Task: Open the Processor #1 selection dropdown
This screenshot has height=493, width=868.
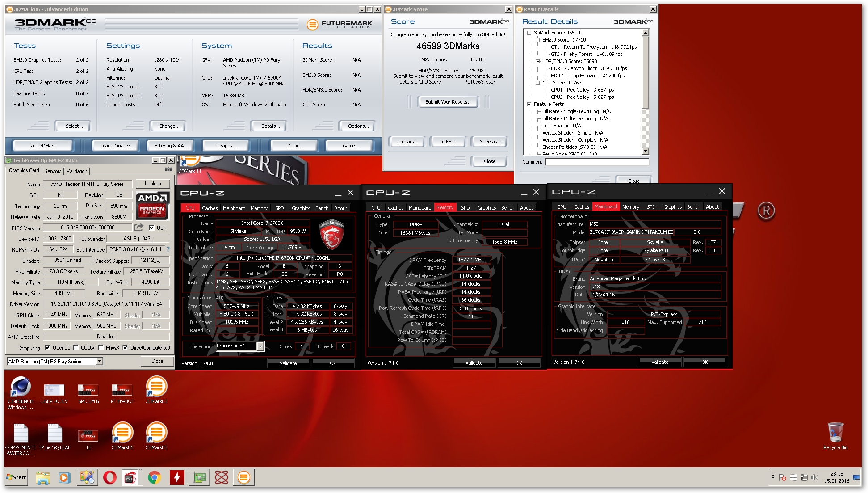Action: pyautogui.click(x=260, y=346)
